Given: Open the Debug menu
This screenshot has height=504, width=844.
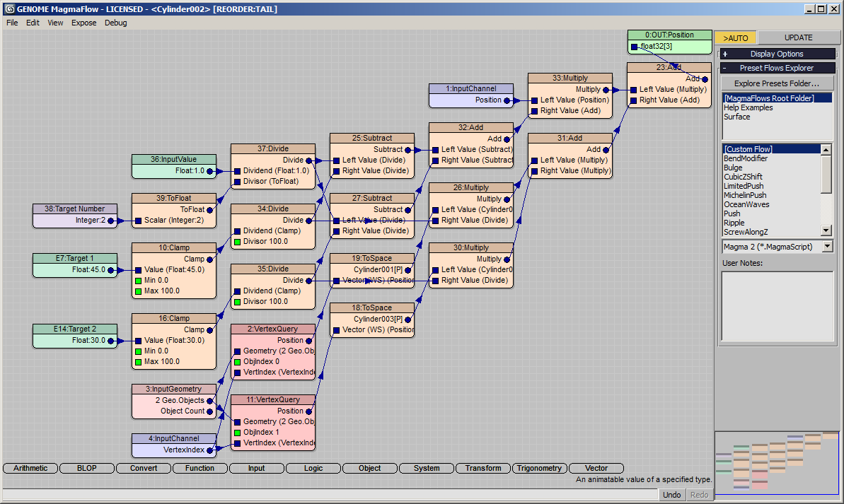Looking at the screenshot, I should click(116, 23).
